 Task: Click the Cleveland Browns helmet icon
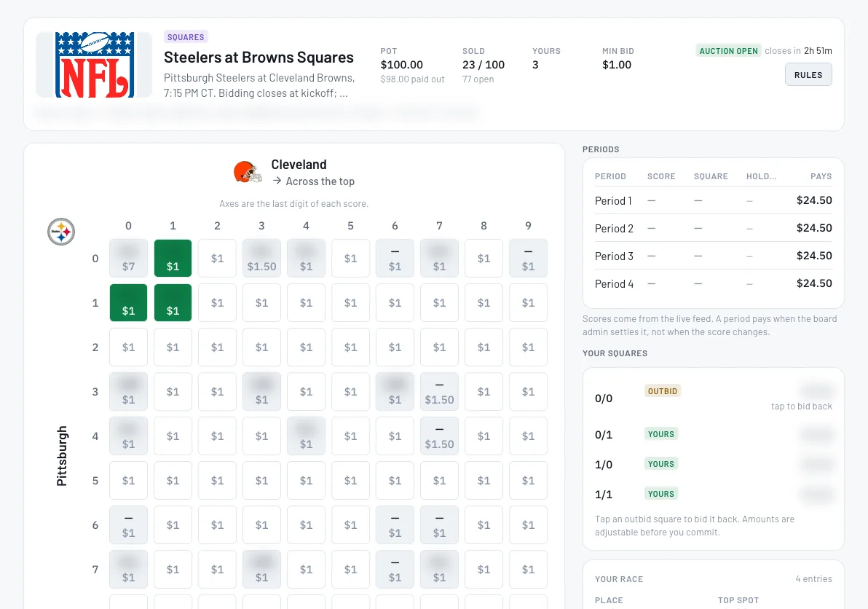(248, 172)
